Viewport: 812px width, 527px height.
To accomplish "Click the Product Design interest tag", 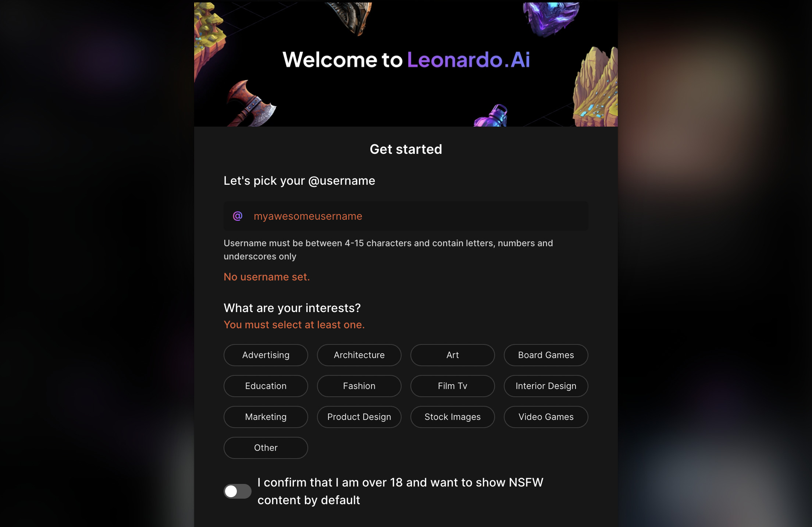I will click(359, 417).
